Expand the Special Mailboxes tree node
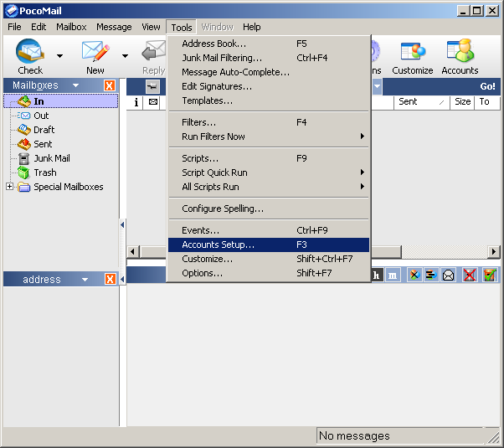The height and width of the screenshot is (448, 504). 10,187
